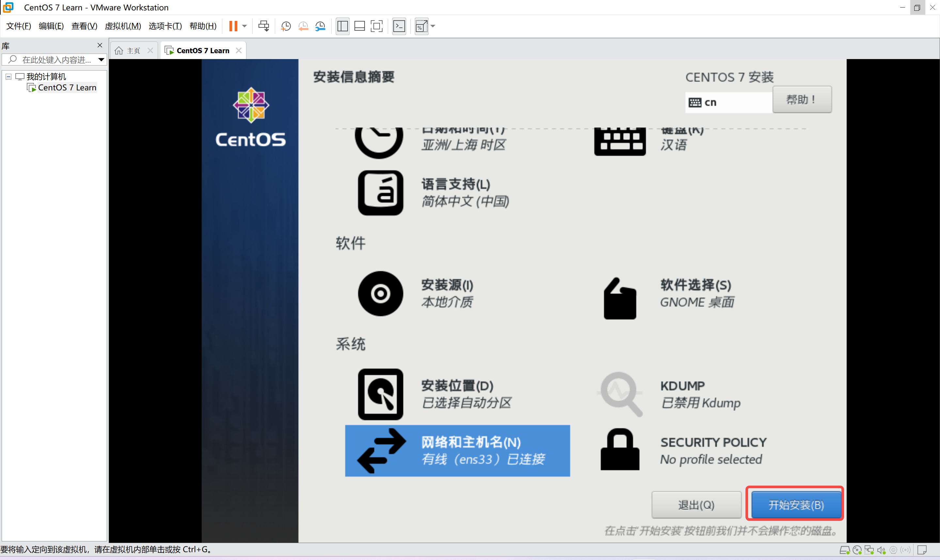Open the 虚拟机(M) menu
940x560 pixels.
point(123,26)
